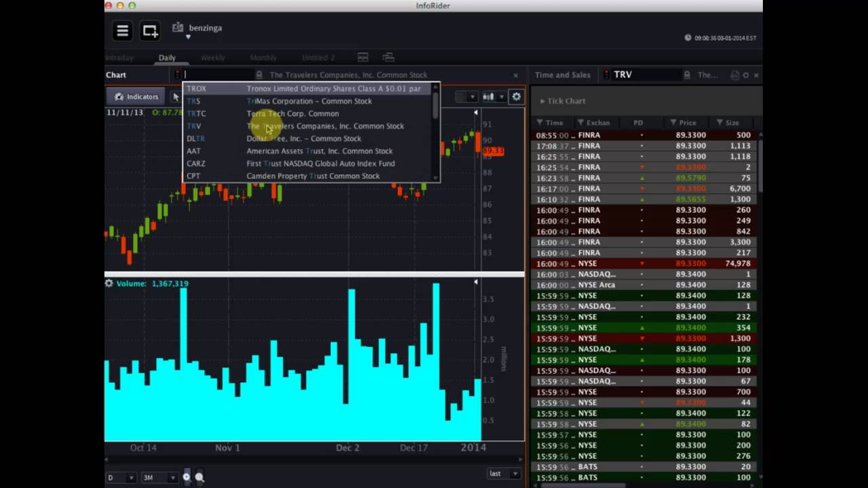The image size is (868, 488).
Task: Switch to the Monthly workspace tab
Action: click(263, 58)
